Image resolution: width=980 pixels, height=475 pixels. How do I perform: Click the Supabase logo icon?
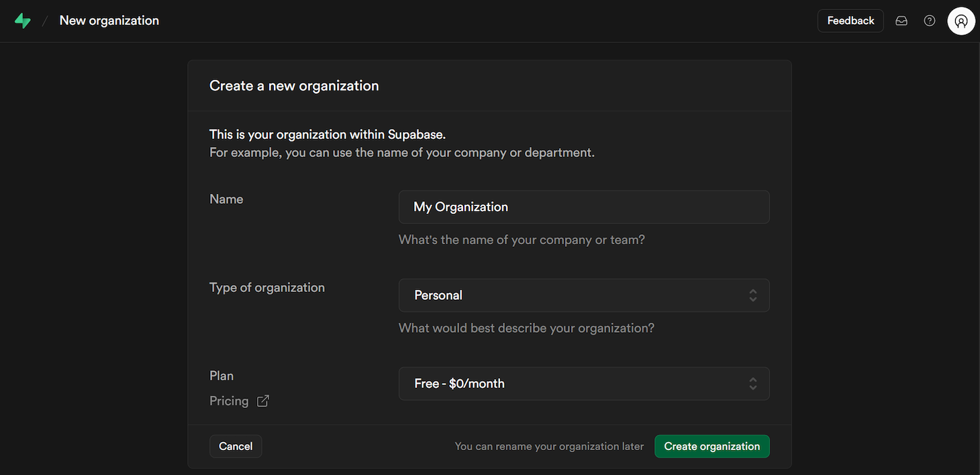23,21
